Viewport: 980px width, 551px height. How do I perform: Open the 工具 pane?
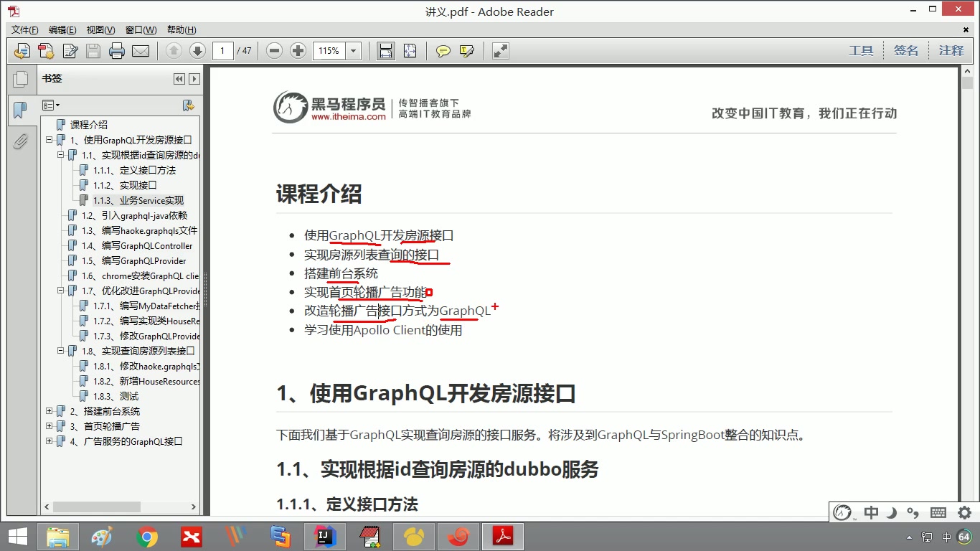click(861, 51)
